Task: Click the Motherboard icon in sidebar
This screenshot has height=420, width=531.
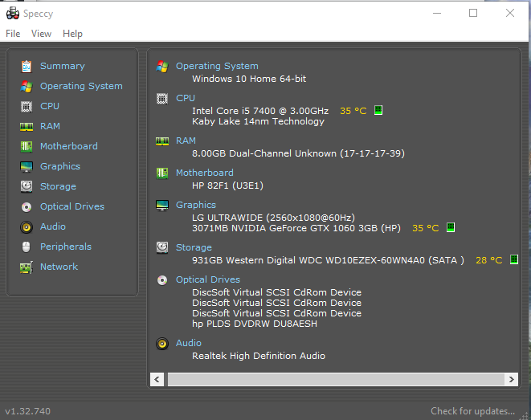Action: [x=27, y=146]
